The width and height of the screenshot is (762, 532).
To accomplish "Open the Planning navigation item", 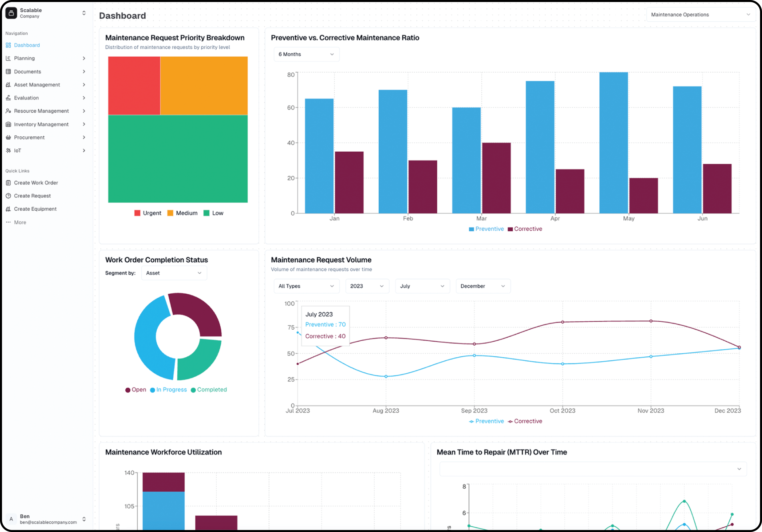I will coord(45,58).
